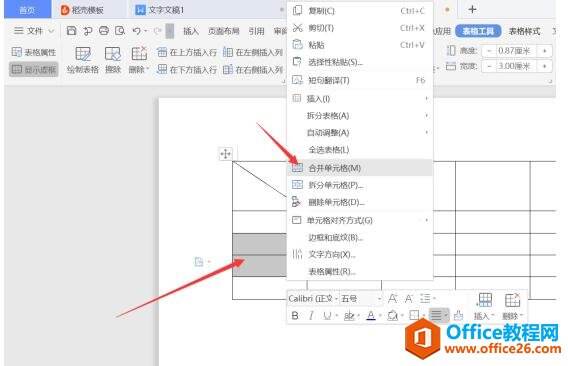Choose 选择性粘贴(S) from context menu
568x366 pixels.
360,62
